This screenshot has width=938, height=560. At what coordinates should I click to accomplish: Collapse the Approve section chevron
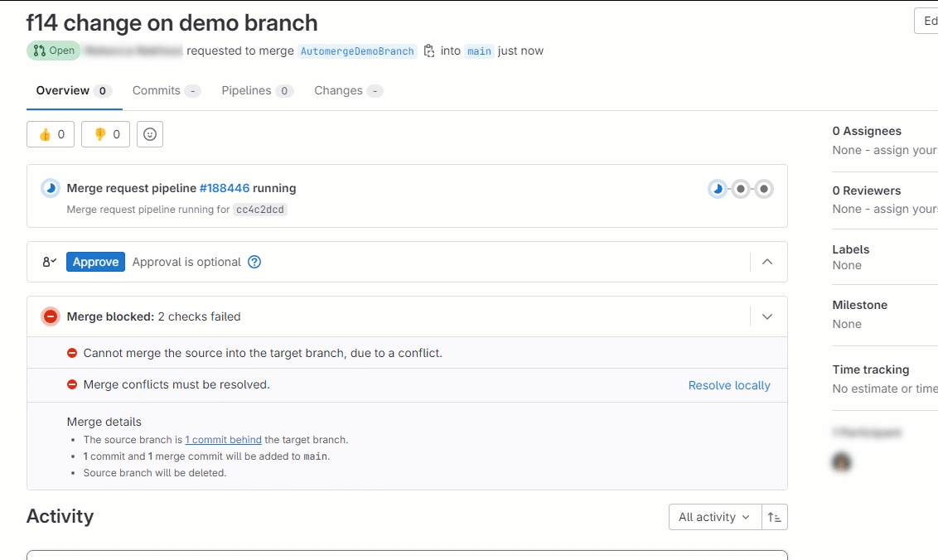click(x=766, y=262)
